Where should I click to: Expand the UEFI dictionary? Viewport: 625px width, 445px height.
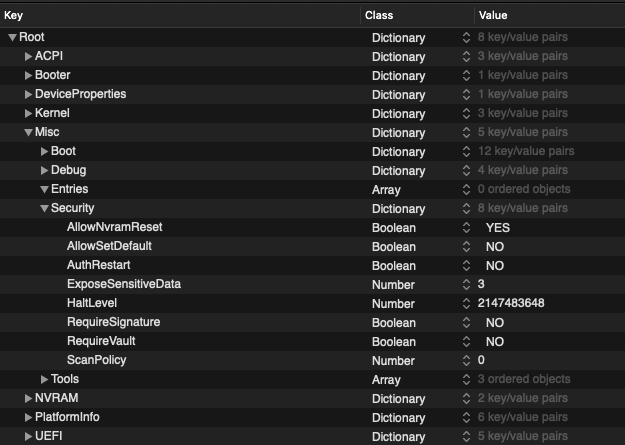[28, 436]
